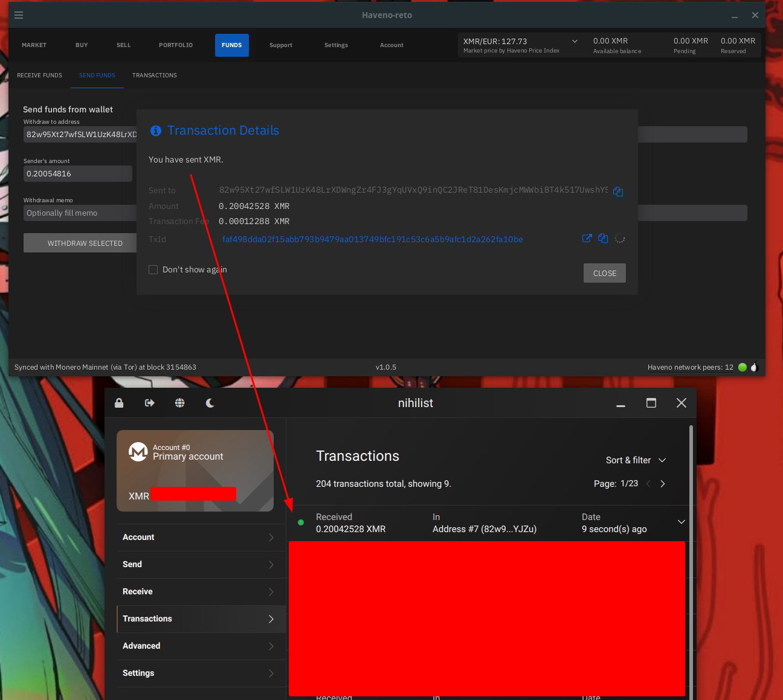Image resolution: width=783 pixels, height=700 pixels.
Task: Expand the Sort & filter options
Action: [x=636, y=460]
